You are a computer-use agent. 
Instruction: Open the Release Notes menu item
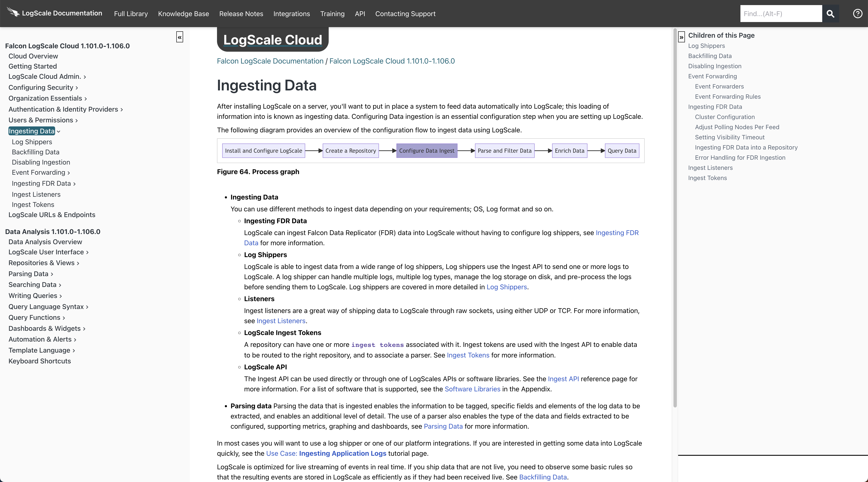tap(241, 14)
